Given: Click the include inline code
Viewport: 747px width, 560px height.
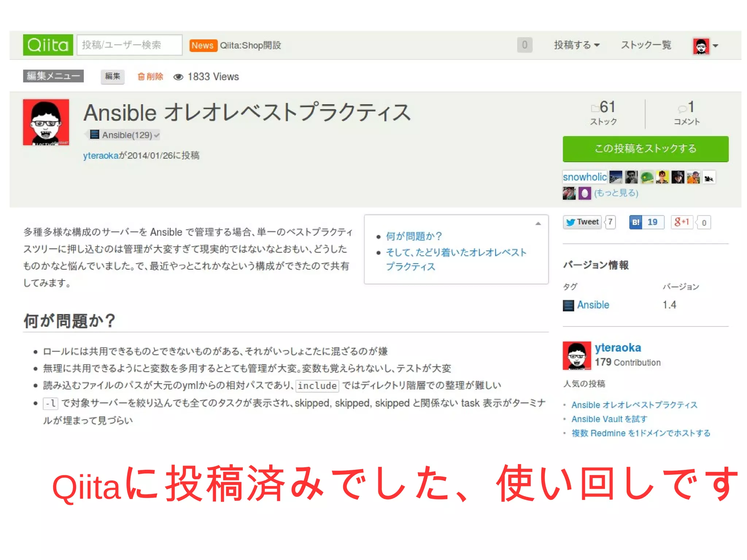Looking at the screenshot, I should point(317,386).
